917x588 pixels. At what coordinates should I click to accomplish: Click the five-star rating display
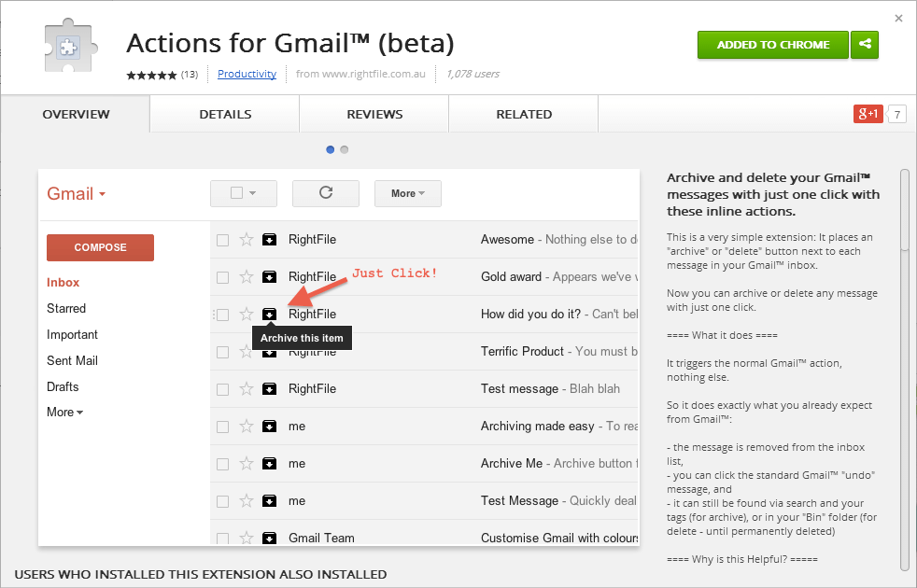click(151, 75)
